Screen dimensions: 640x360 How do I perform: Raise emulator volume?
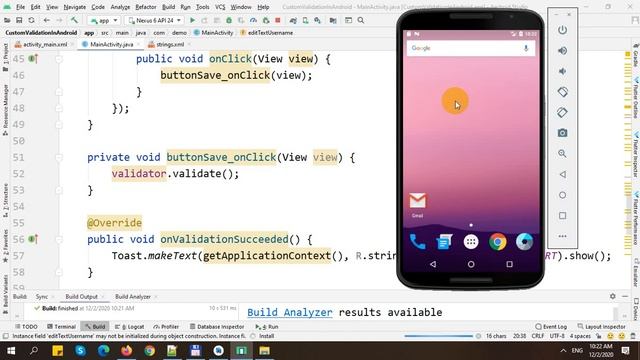(x=562, y=51)
